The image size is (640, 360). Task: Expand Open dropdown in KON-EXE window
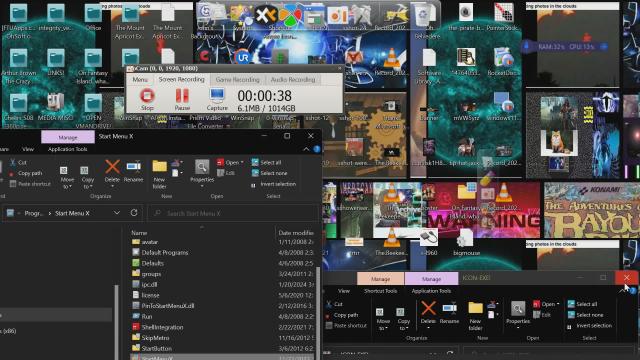(558, 304)
